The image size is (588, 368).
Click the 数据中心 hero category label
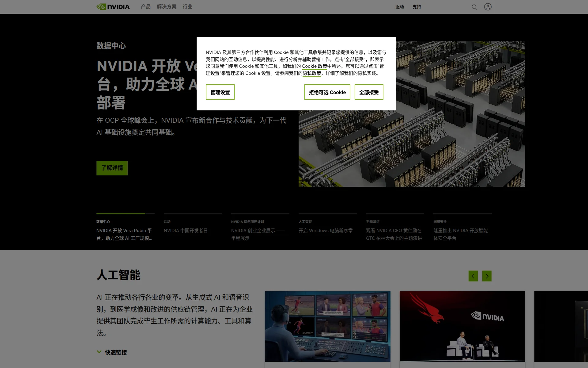click(111, 46)
